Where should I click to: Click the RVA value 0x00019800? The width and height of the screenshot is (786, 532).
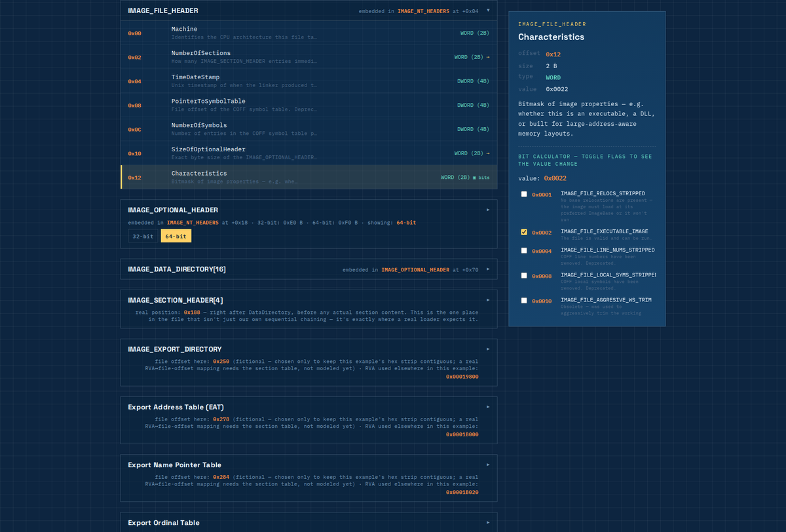click(x=462, y=377)
